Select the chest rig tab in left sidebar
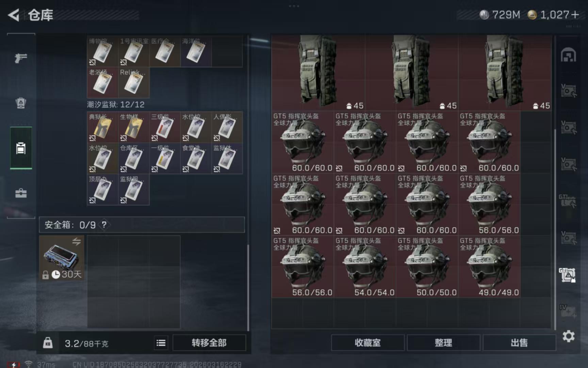 (x=21, y=148)
